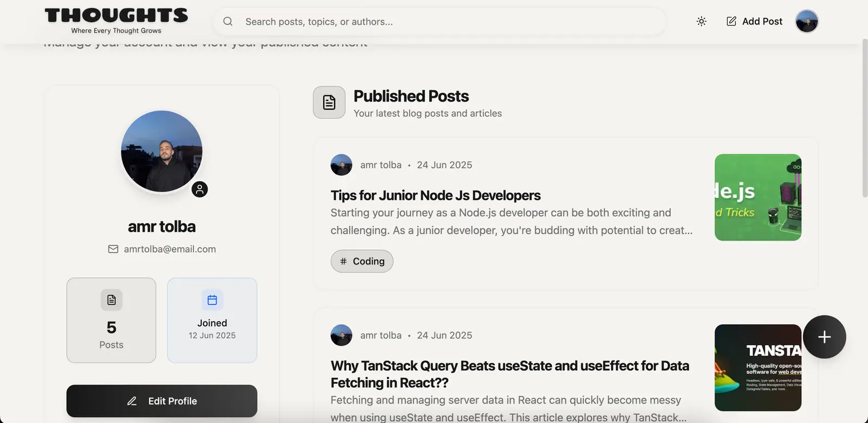Click the TanStack post excerpt text
The height and width of the screenshot is (423, 868).
509,408
